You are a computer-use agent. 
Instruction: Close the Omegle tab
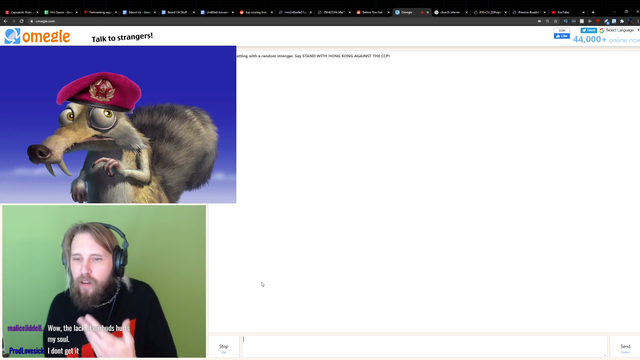(x=428, y=12)
